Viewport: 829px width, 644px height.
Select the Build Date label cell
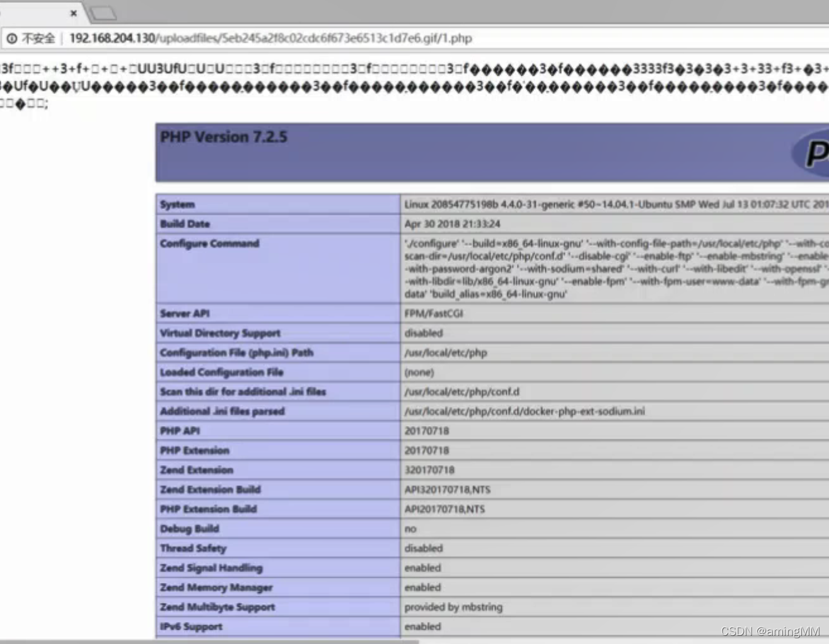pos(278,224)
